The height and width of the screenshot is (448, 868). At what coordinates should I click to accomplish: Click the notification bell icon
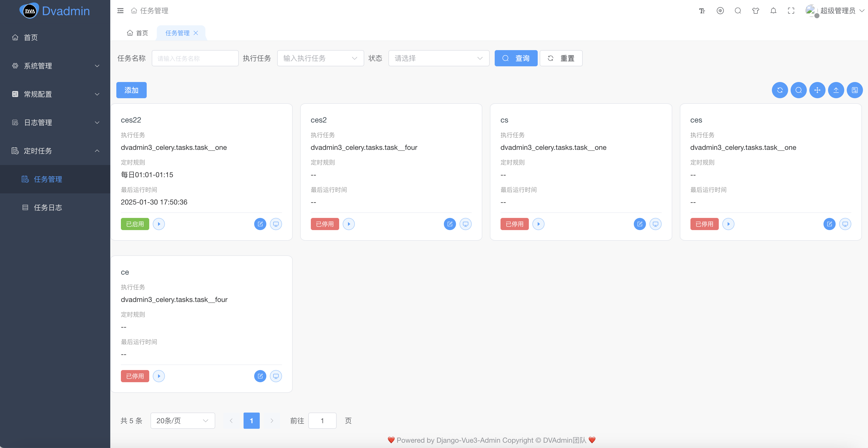773,11
